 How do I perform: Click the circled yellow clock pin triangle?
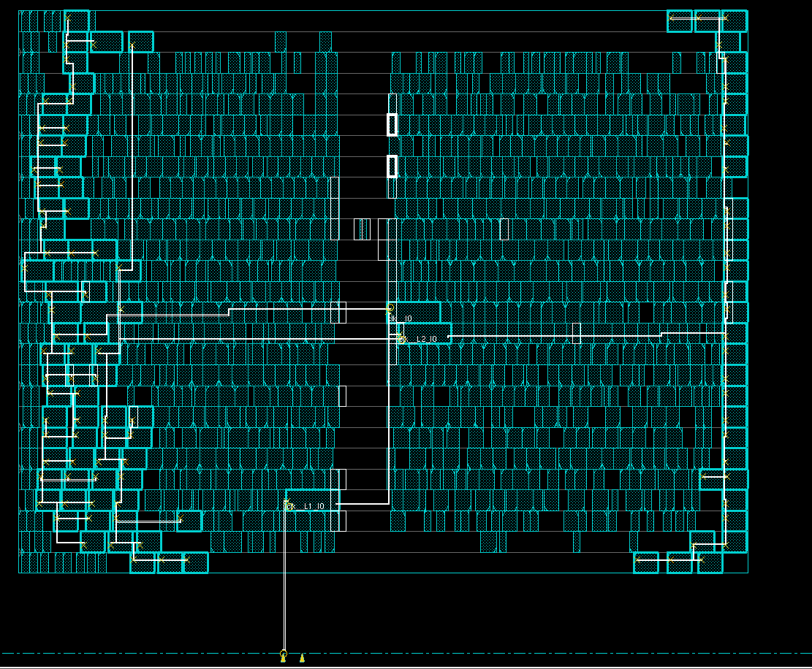pos(284,658)
